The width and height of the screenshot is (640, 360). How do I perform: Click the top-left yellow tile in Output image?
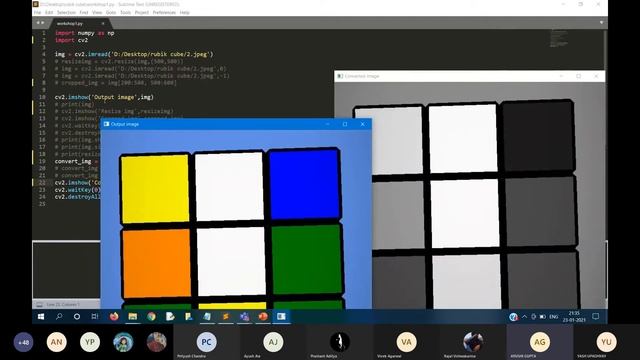155,189
